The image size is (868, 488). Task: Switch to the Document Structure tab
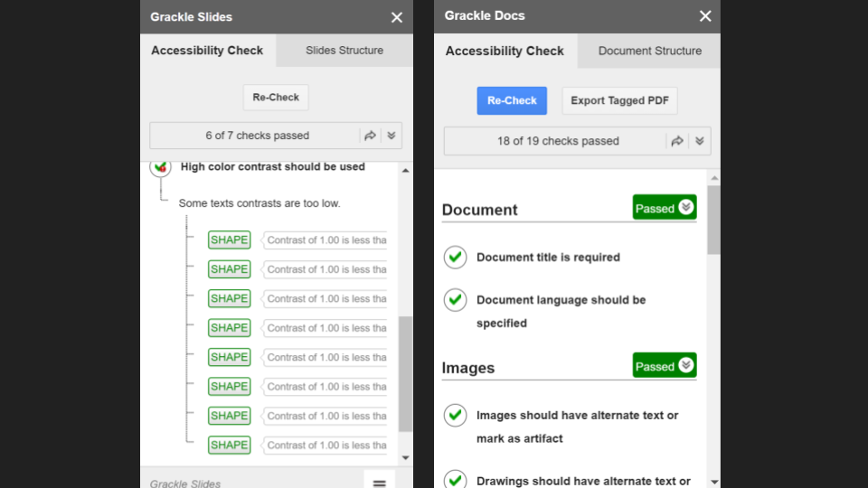tap(649, 51)
